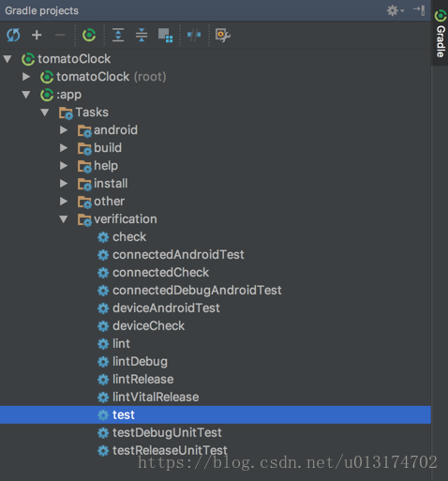Click the android folder icon
The width and height of the screenshot is (448, 481).
click(x=84, y=130)
